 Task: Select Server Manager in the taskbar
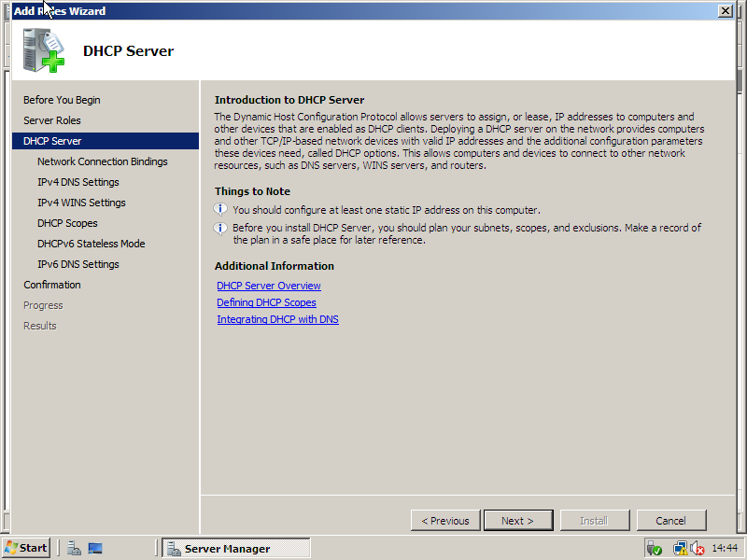point(235,548)
